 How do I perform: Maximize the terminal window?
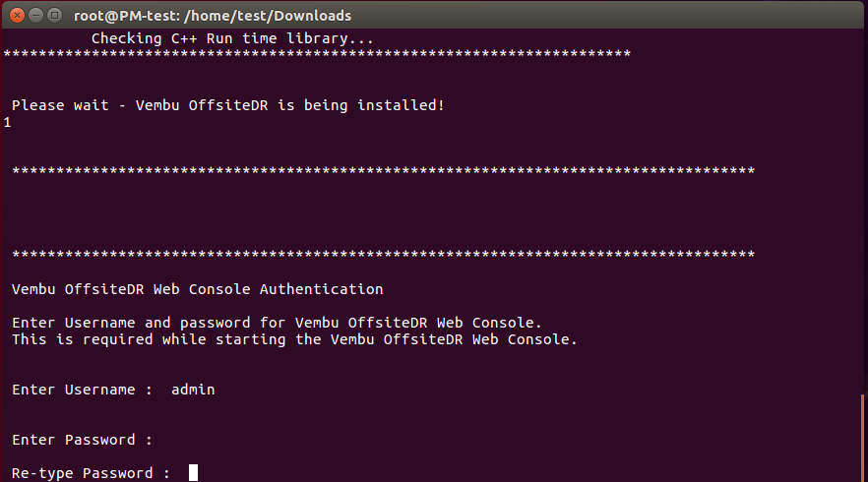click(54, 16)
